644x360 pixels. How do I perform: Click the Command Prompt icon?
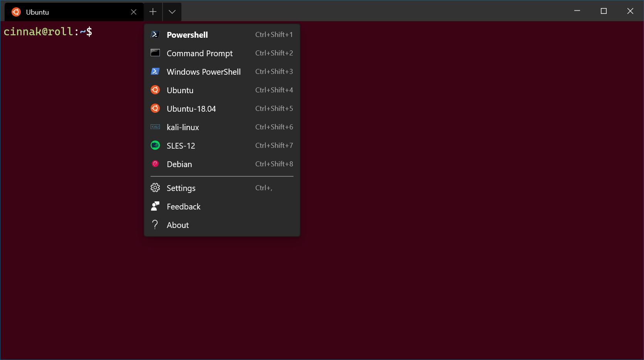point(155,53)
